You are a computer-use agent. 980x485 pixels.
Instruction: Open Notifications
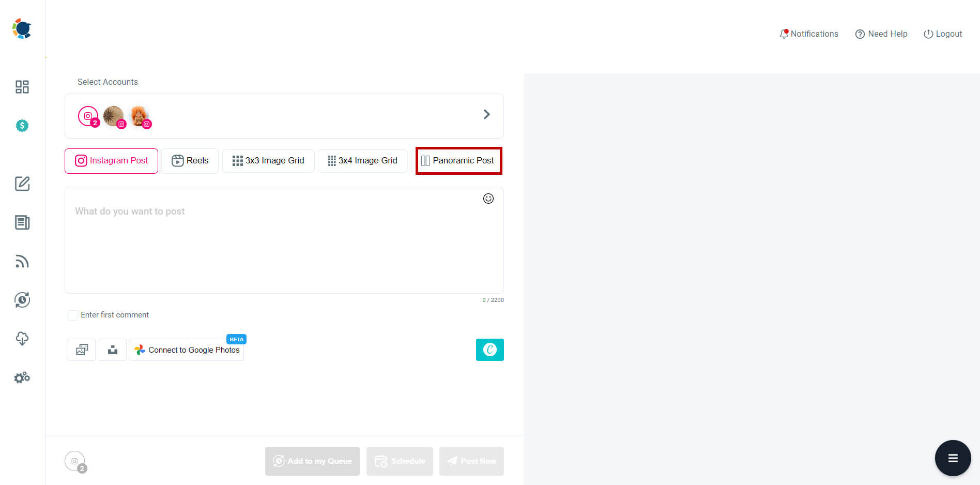[x=809, y=34]
